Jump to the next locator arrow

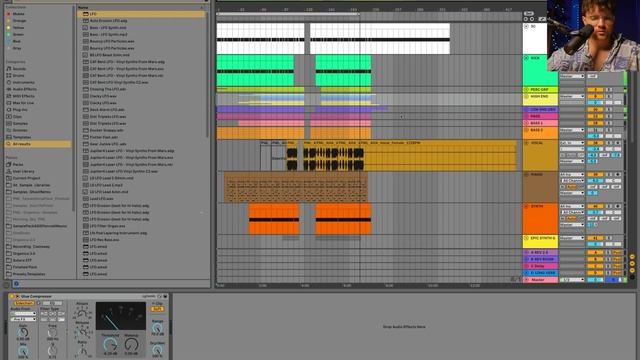coord(531,19)
